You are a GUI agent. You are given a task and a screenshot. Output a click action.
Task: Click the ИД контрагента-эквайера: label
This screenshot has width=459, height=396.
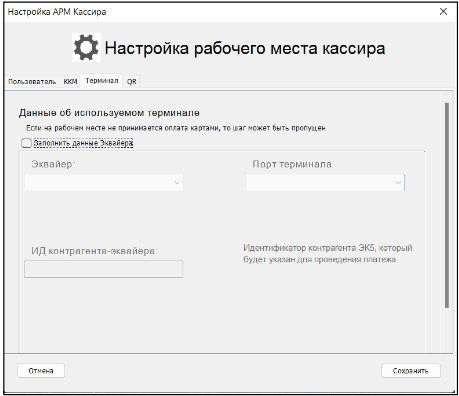94,251
